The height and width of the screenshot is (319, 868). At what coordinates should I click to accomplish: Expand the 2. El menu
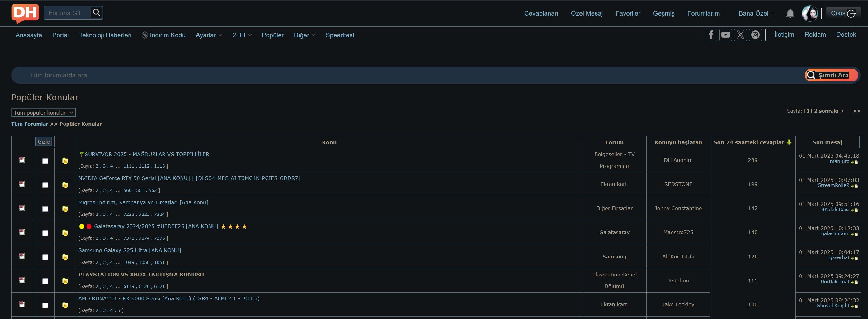(x=242, y=35)
